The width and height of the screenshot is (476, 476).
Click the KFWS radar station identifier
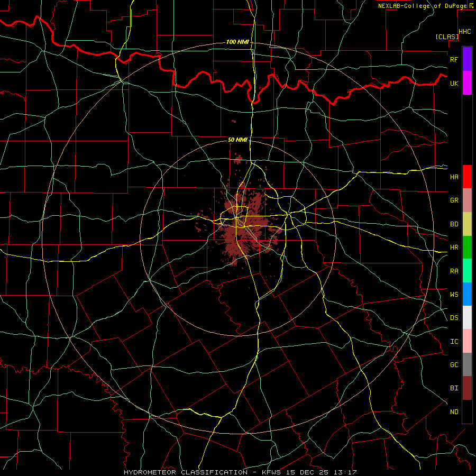coord(271,472)
